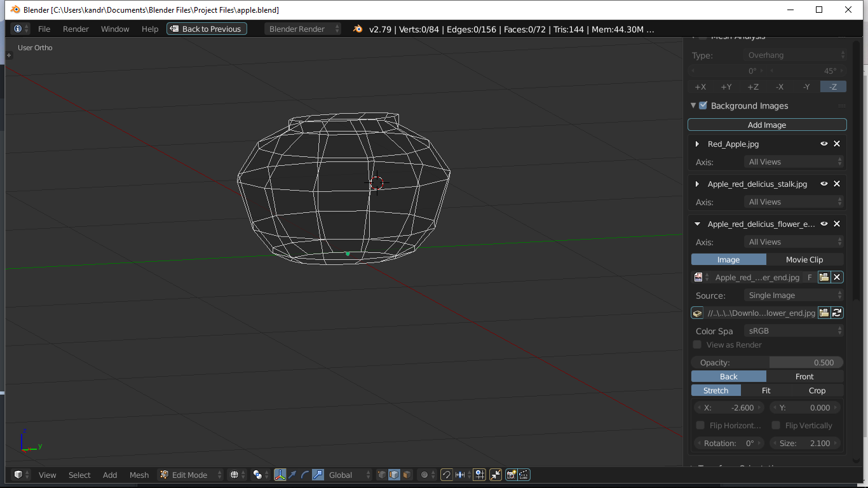The height and width of the screenshot is (488, 868).
Task: Browse file path for flower_end.jpg
Action: (x=824, y=313)
